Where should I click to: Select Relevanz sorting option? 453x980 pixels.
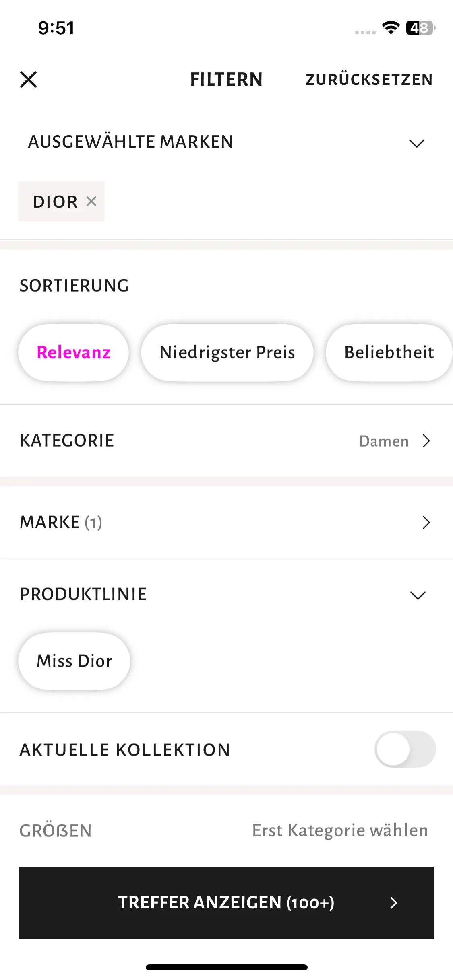click(73, 352)
